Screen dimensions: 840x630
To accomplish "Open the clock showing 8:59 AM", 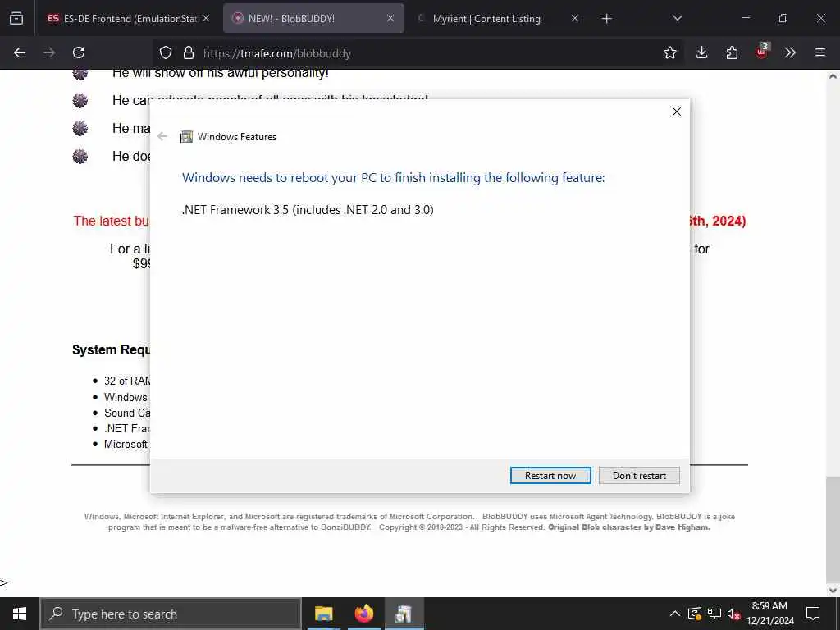I will pos(769,614).
